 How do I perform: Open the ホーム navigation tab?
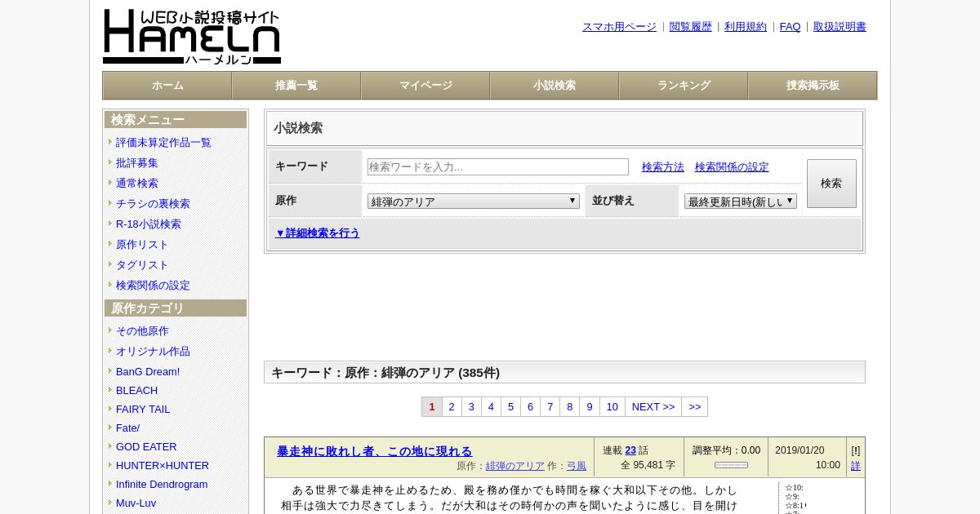(167, 85)
